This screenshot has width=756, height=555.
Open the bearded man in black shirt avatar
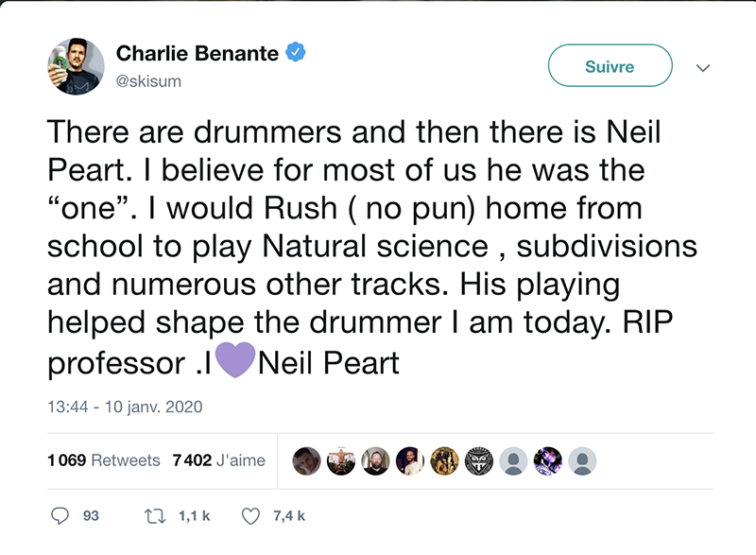[x=375, y=460]
